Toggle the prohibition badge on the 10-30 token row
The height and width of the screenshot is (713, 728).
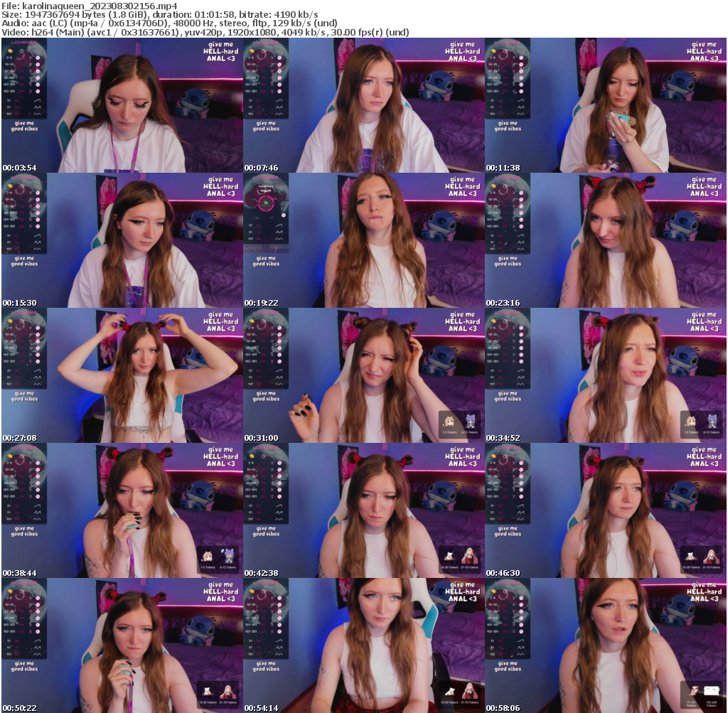point(38,65)
